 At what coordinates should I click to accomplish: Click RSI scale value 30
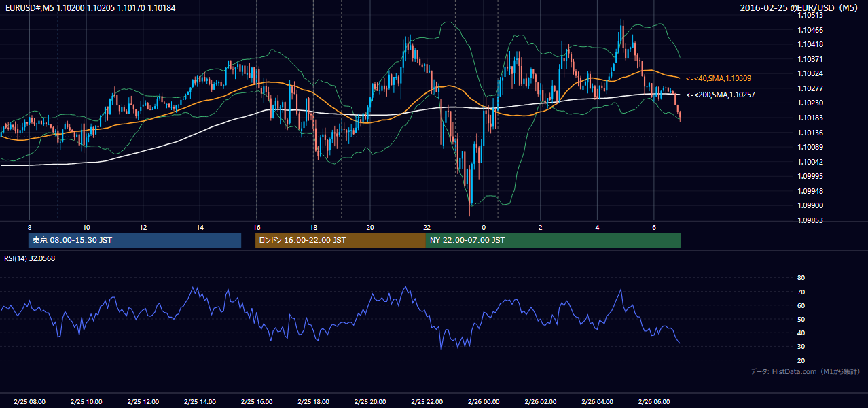pyautogui.click(x=801, y=347)
